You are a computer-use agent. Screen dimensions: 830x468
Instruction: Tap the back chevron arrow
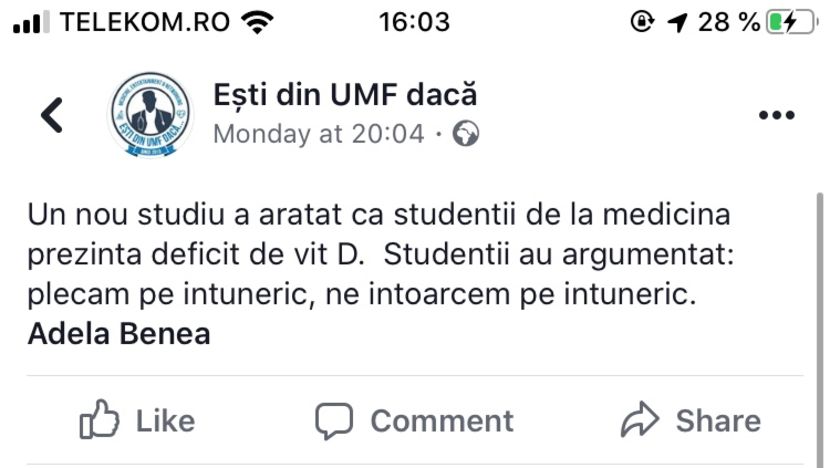click(x=52, y=116)
